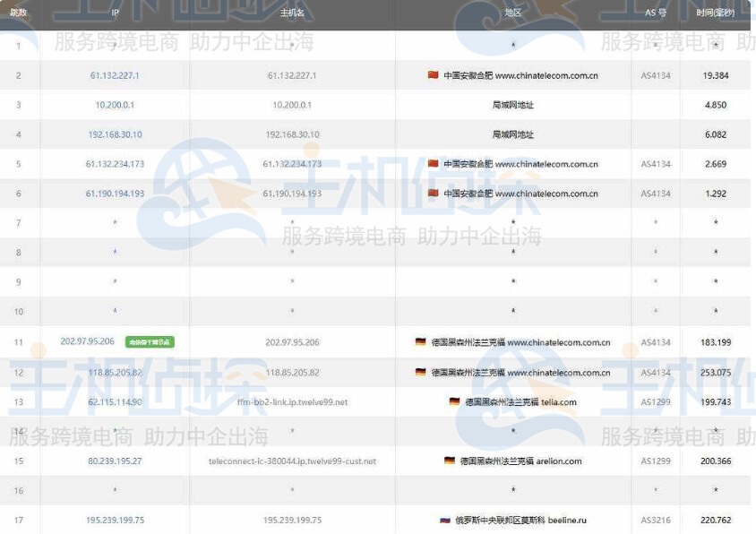This screenshot has width=756, height=534.
Task: Click the China flag in hop 5 row
Action: [434, 165]
